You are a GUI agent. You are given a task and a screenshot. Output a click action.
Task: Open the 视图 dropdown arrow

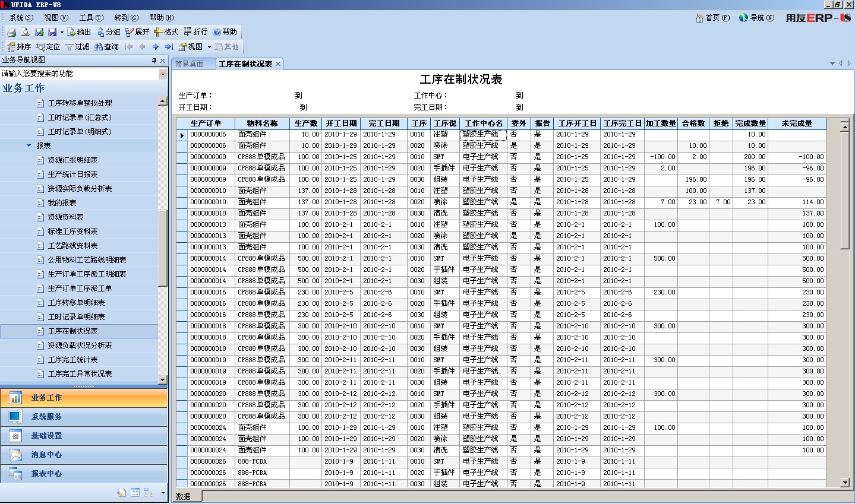(209, 47)
